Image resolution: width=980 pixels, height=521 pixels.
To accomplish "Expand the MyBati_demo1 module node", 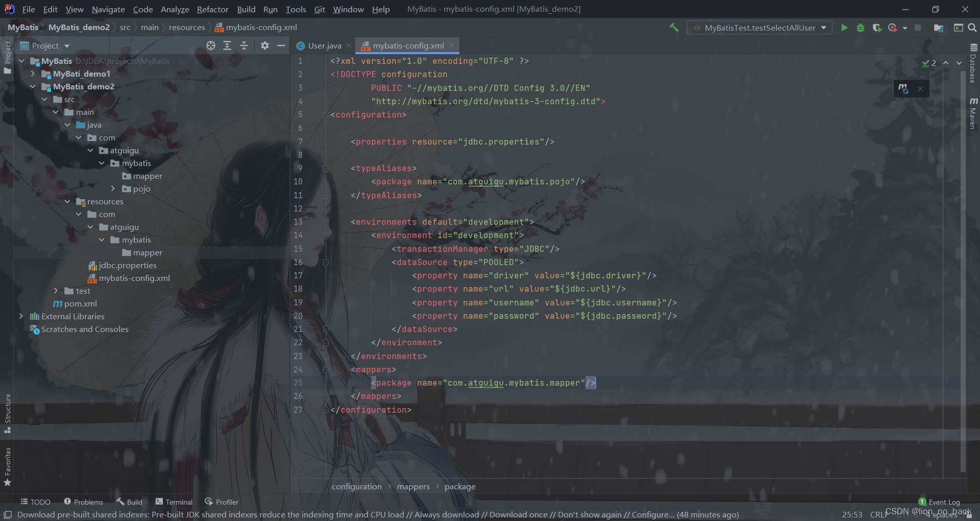I will (x=33, y=74).
